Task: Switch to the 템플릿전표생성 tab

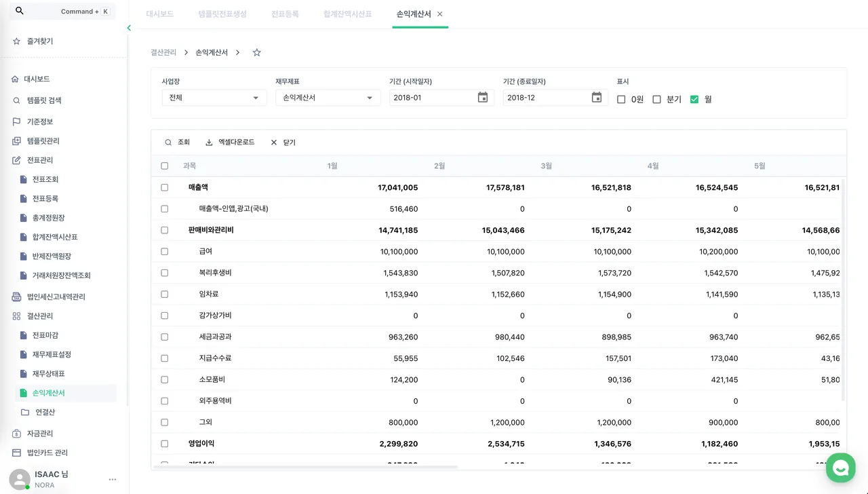Action: click(x=222, y=14)
